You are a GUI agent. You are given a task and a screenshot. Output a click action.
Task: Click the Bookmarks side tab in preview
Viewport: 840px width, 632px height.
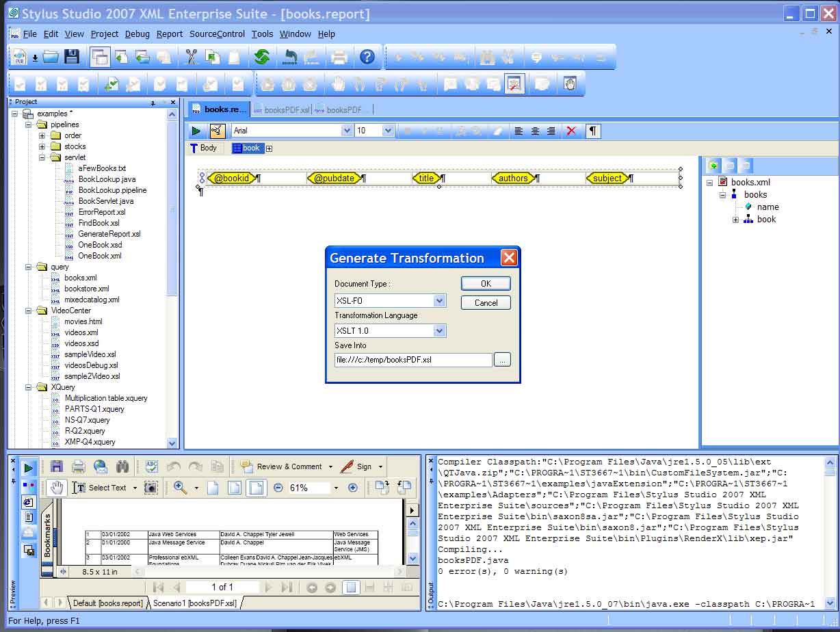coord(47,536)
